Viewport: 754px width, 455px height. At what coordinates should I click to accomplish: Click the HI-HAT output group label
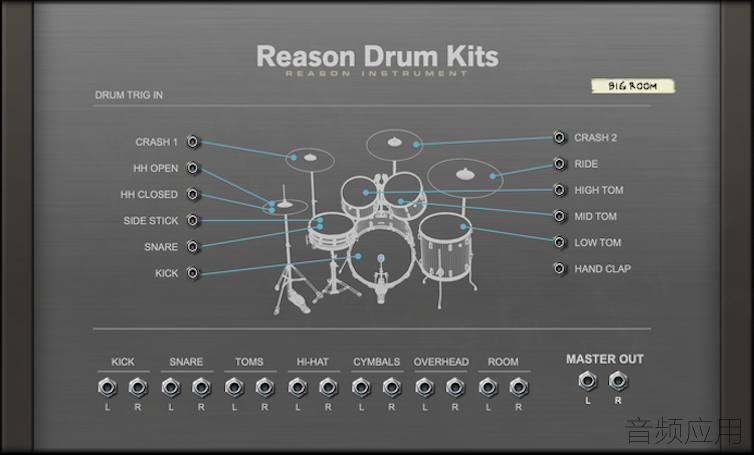313,362
